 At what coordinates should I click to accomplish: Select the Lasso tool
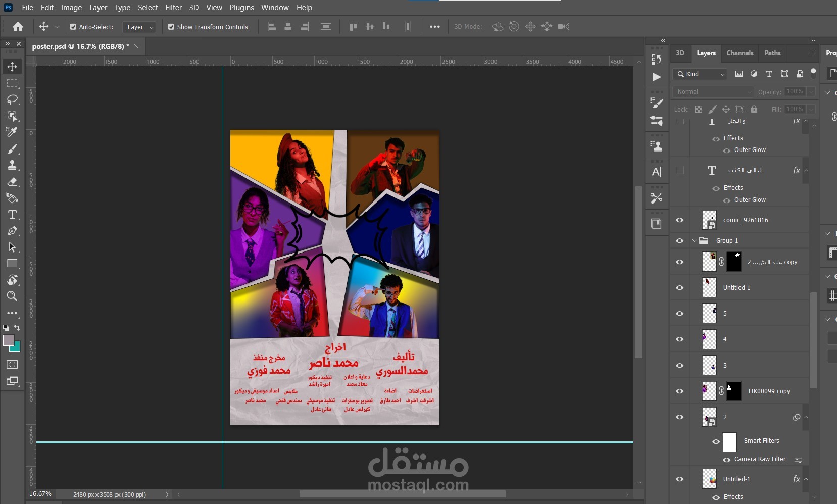12,99
